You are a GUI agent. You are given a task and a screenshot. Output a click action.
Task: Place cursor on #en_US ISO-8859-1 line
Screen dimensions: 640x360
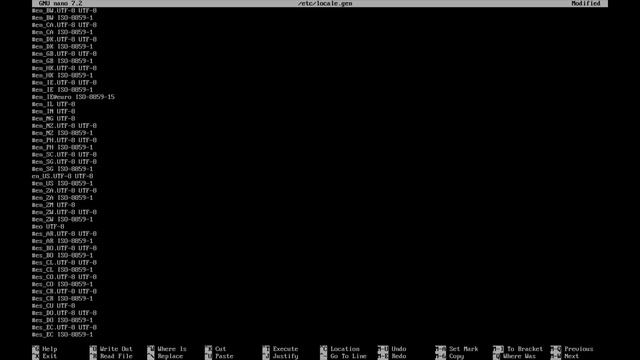tap(62, 183)
